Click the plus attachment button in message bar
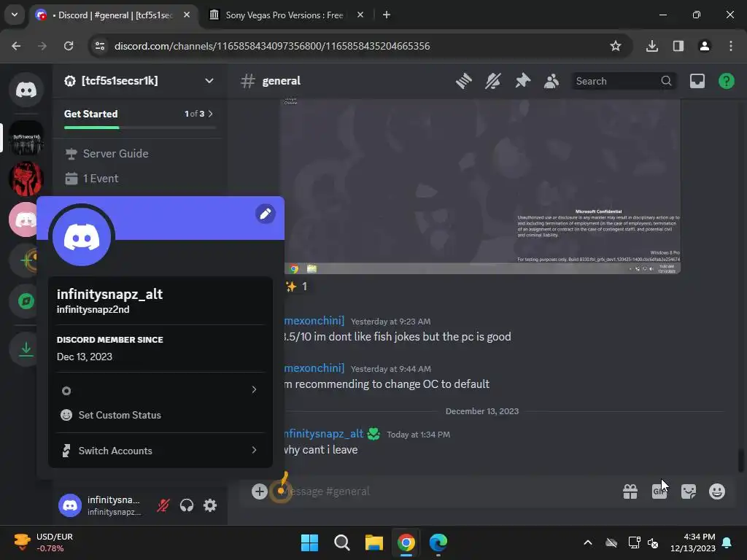The width and height of the screenshot is (747, 560). click(260, 491)
